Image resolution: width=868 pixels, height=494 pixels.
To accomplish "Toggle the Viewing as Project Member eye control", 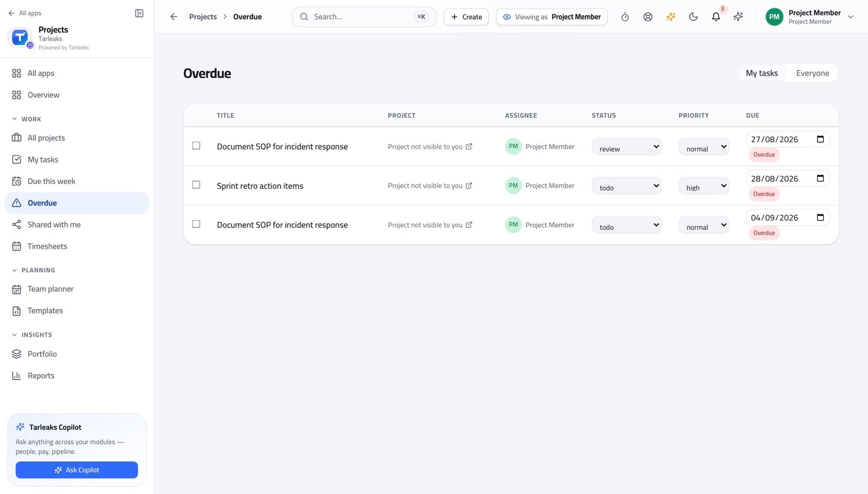I will click(552, 17).
